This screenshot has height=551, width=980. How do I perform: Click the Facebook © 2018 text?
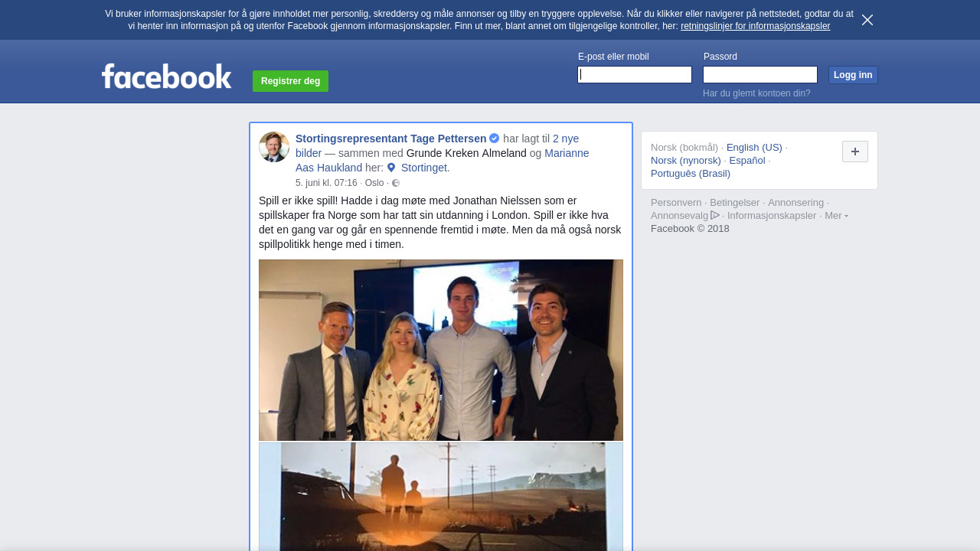coord(690,228)
